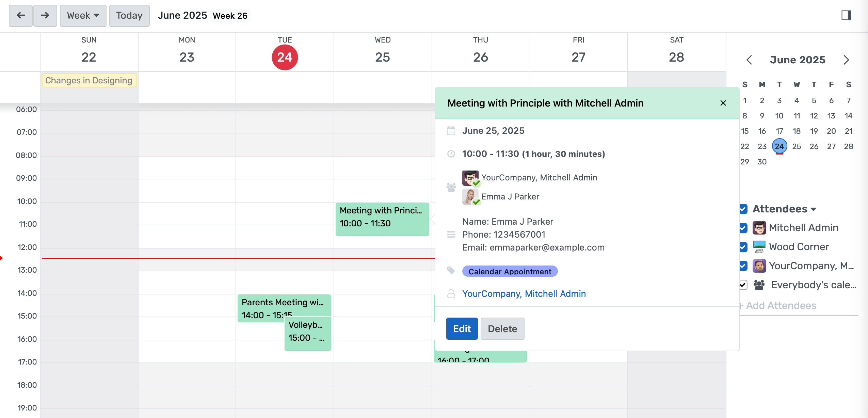Uncheck the Wood Corner attendee checkbox

point(743,247)
